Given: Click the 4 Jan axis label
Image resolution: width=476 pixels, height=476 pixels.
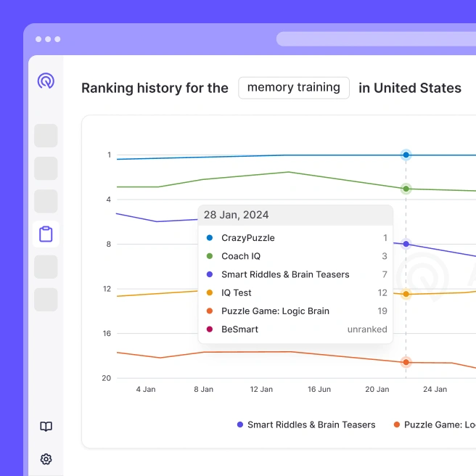Looking at the screenshot, I should 146,389.
